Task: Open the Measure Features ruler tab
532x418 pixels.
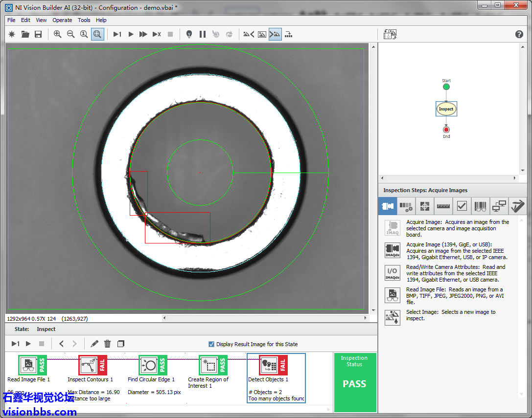Action: click(443, 206)
